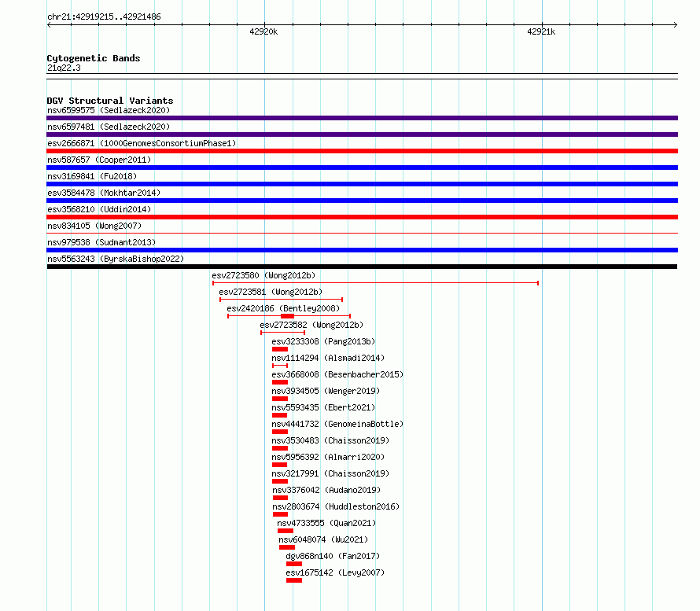Click the purple bar under nsv6599575
Viewport: 700px width, 611px height.
[362, 118]
